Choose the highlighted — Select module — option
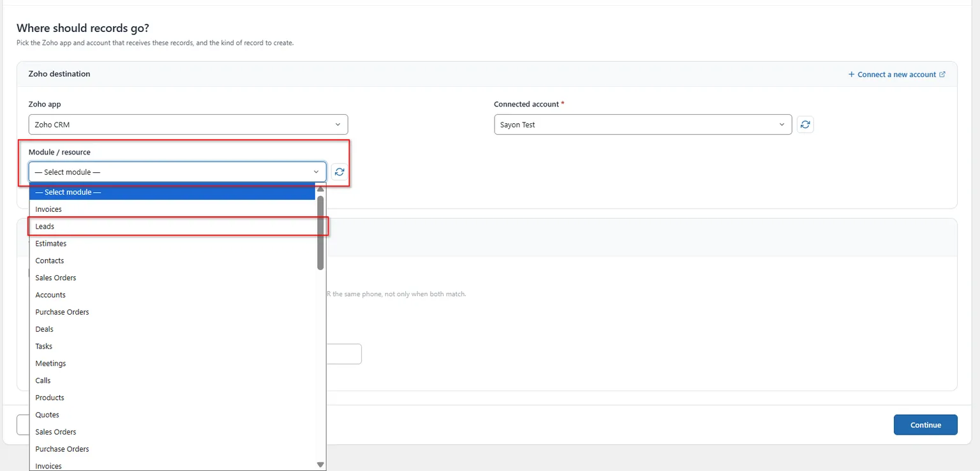Viewport: 980px width, 471px height. coord(172,192)
